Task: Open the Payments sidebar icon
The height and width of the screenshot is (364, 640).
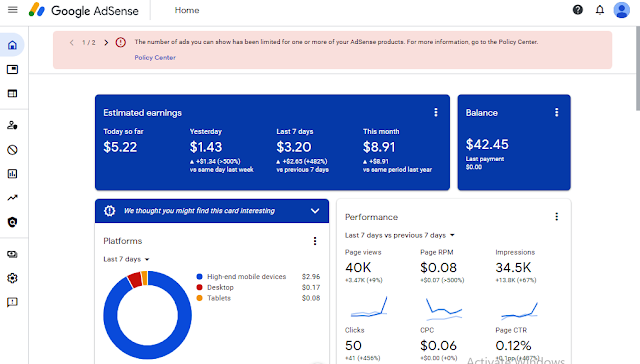Action: coord(13,254)
